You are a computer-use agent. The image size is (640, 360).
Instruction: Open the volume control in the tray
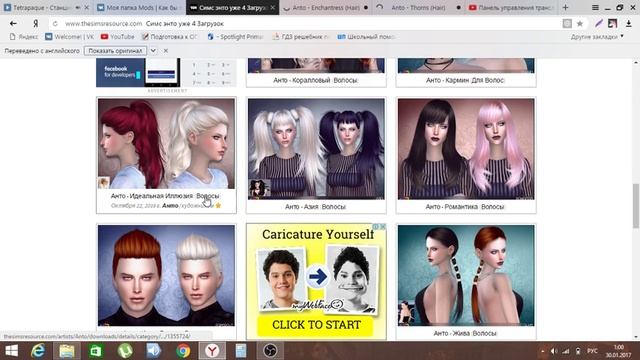553,351
